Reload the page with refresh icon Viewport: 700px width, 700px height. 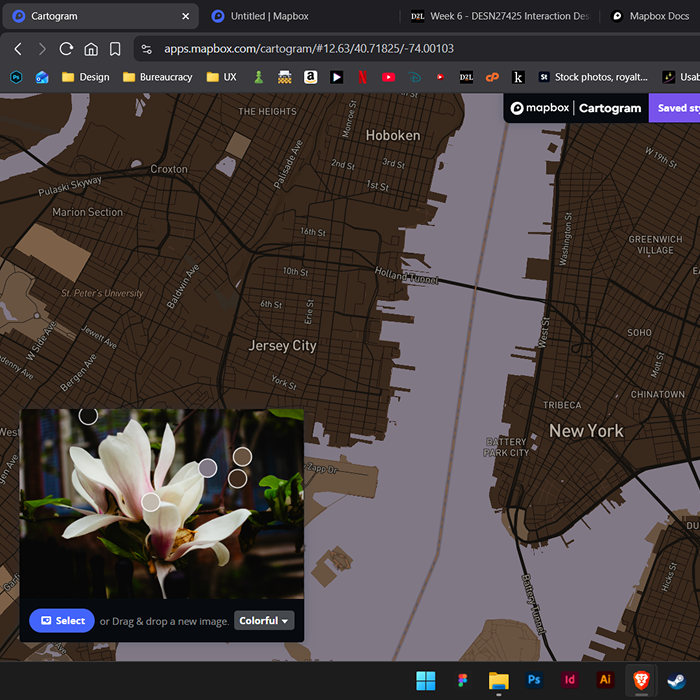66,49
